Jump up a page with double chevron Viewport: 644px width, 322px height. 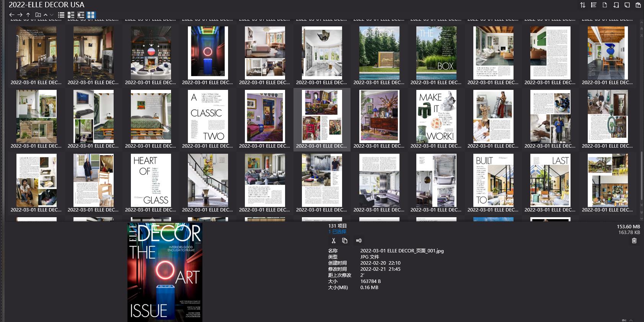(x=642, y=29)
